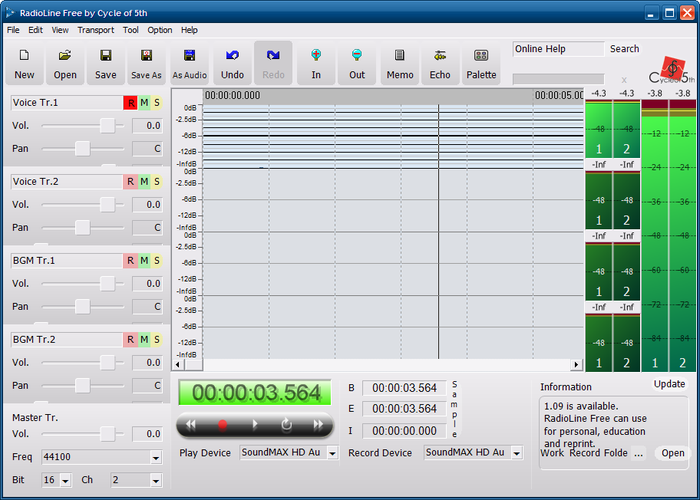Click the Redo toolbar icon
The width and height of the screenshot is (700, 500).
tap(273, 64)
